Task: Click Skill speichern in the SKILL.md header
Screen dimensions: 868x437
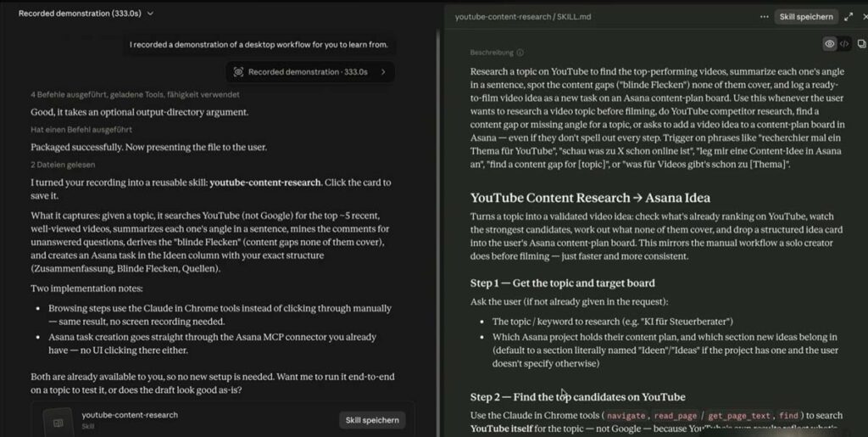Action: [x=806, y=17]
